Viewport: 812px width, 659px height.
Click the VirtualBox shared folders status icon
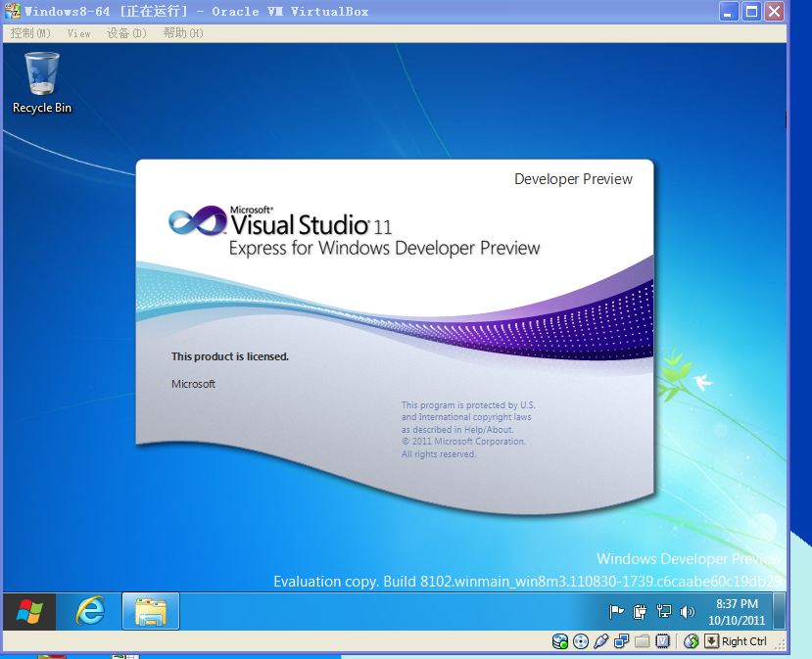coord(643,641)
